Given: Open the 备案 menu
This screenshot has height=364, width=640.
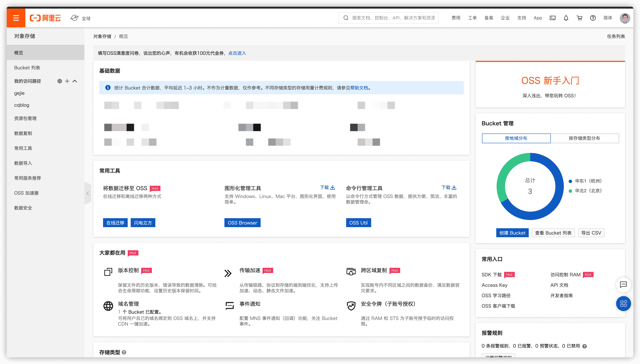Looking at the screenshot, I should coord(489,18).
